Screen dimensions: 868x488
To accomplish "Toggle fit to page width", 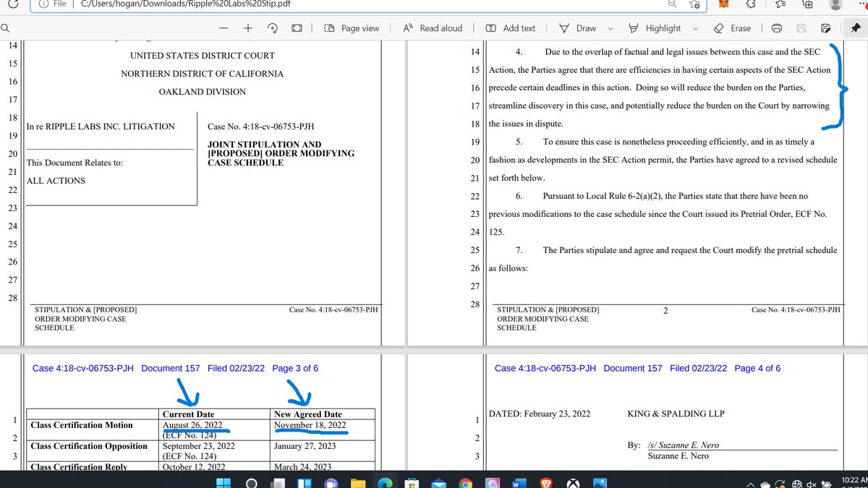I will (x=297, y=28).
